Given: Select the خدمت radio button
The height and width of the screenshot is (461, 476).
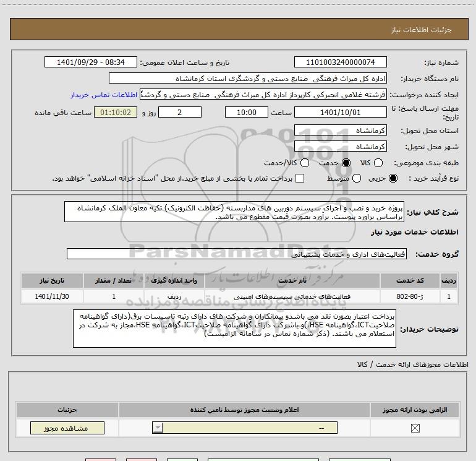Looking at the screenshot, I should [x=346, y=163].
